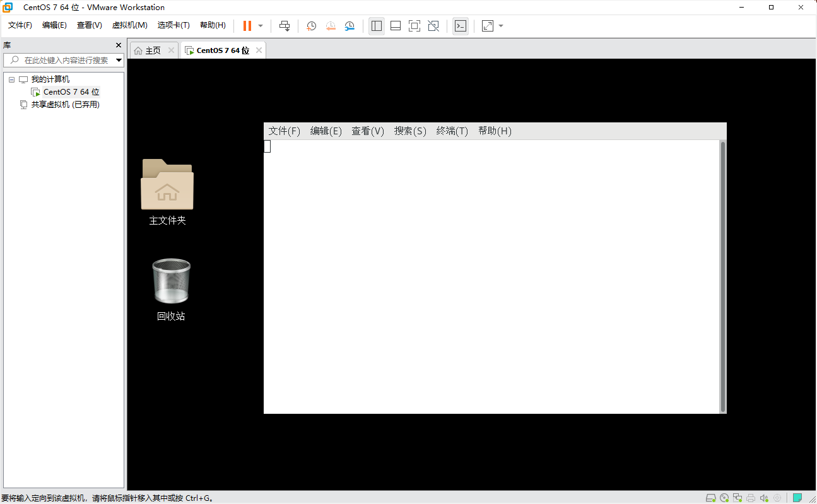
Task: Open the VMware 编辑(E) menu
Action: tap(54, 25)
